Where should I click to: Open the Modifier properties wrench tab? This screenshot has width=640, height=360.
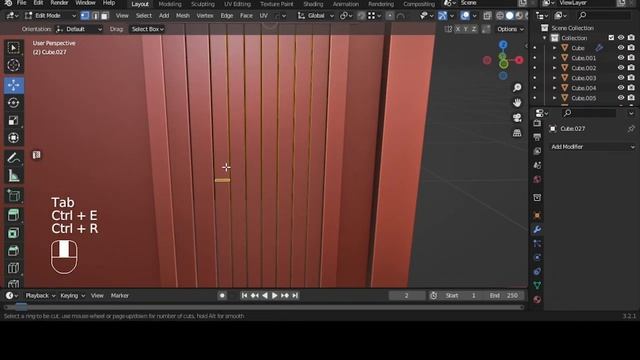(537, 230)
